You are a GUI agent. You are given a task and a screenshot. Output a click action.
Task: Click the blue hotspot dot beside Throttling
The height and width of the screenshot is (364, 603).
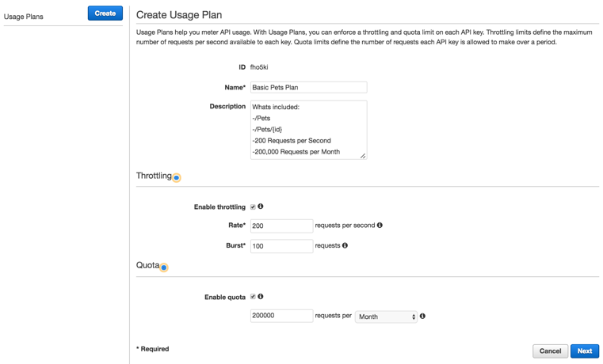click(x=176, y=178)
